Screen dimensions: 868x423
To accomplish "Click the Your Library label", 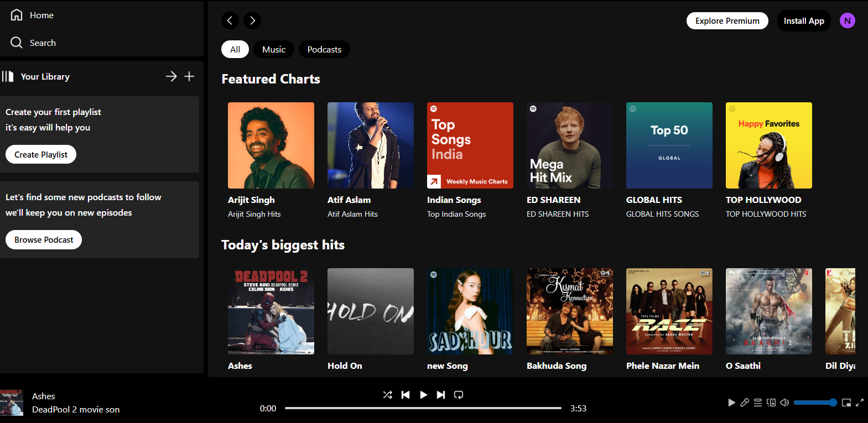I will (x=45, y=76).
